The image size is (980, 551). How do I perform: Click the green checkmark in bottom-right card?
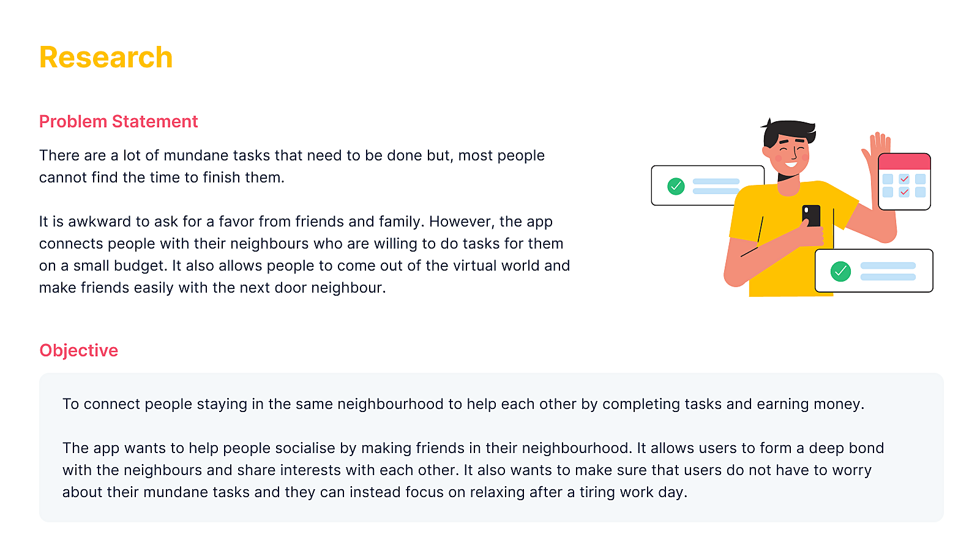pos(840,271)
